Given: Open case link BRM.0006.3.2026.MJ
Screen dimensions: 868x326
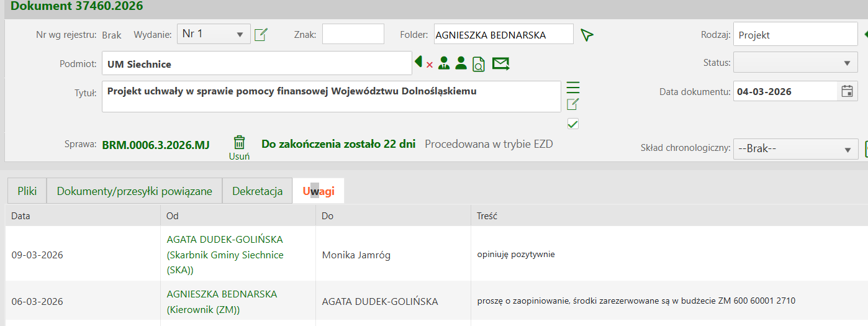Looking at the screenshot, I should point(156,145).
